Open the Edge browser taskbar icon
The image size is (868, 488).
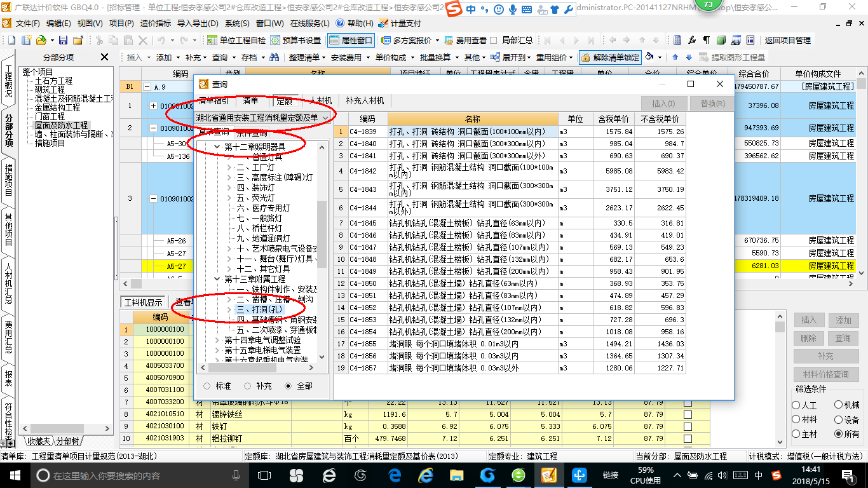tap(395, 475)
